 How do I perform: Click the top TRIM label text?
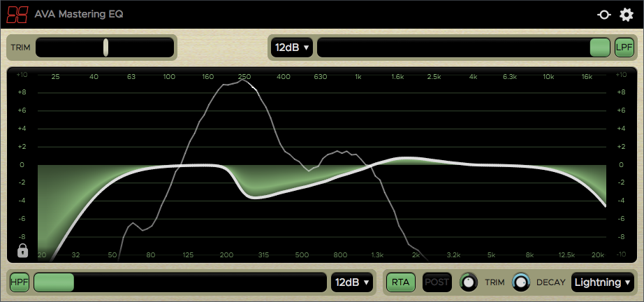pos(20,48)
